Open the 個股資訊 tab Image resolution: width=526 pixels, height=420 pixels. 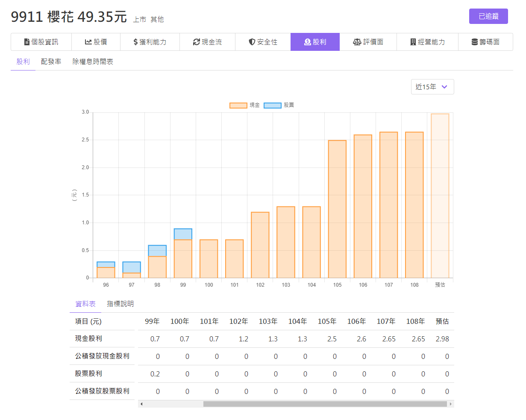click(x=41, y=42)
